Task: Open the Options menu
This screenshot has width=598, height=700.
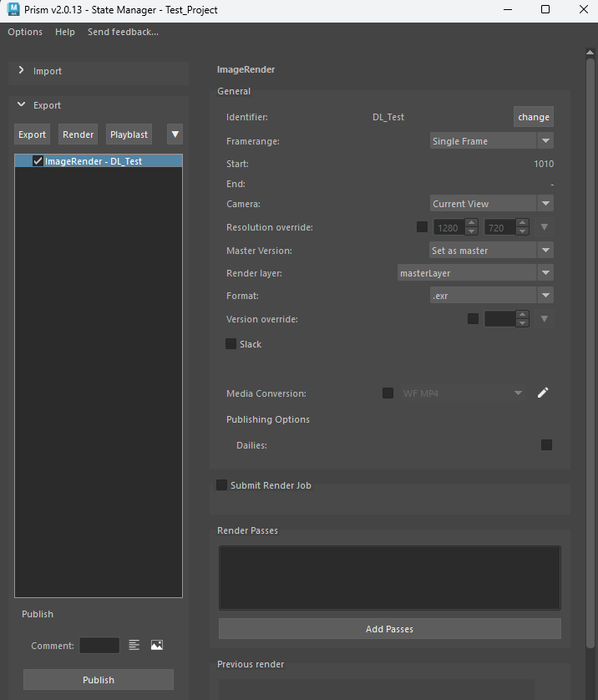Action: point(25,32)
